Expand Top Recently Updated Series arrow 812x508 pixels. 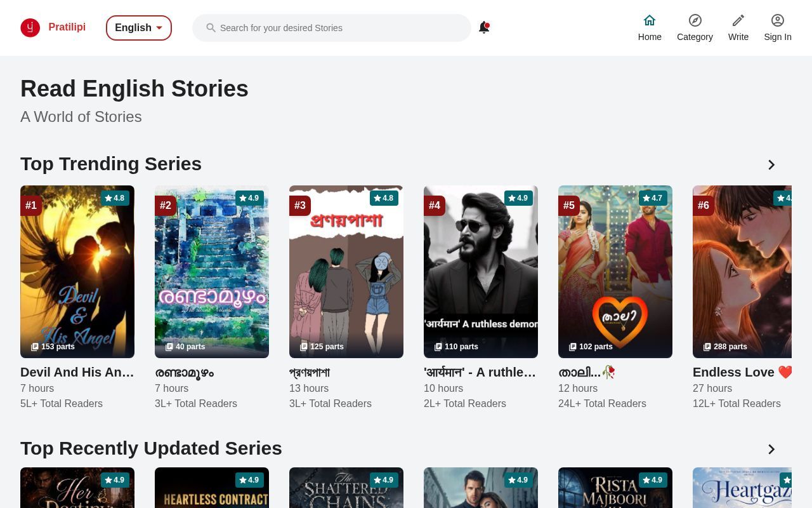[x=771, y=450]
